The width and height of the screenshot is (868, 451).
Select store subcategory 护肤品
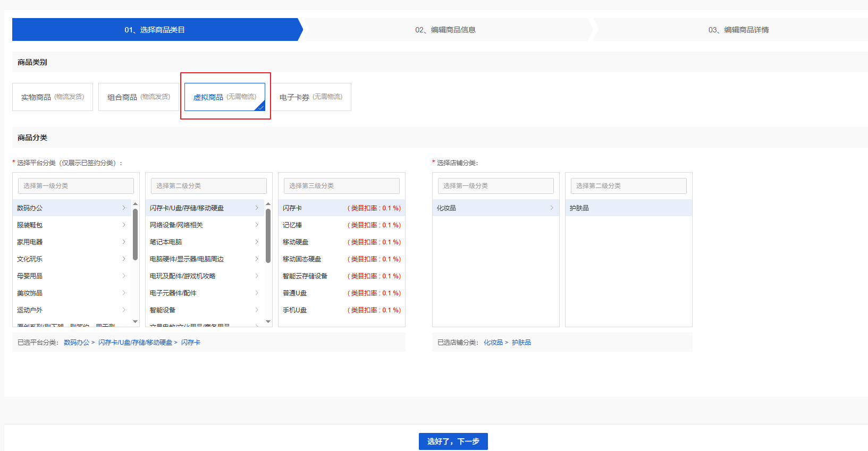coord(629,208)
